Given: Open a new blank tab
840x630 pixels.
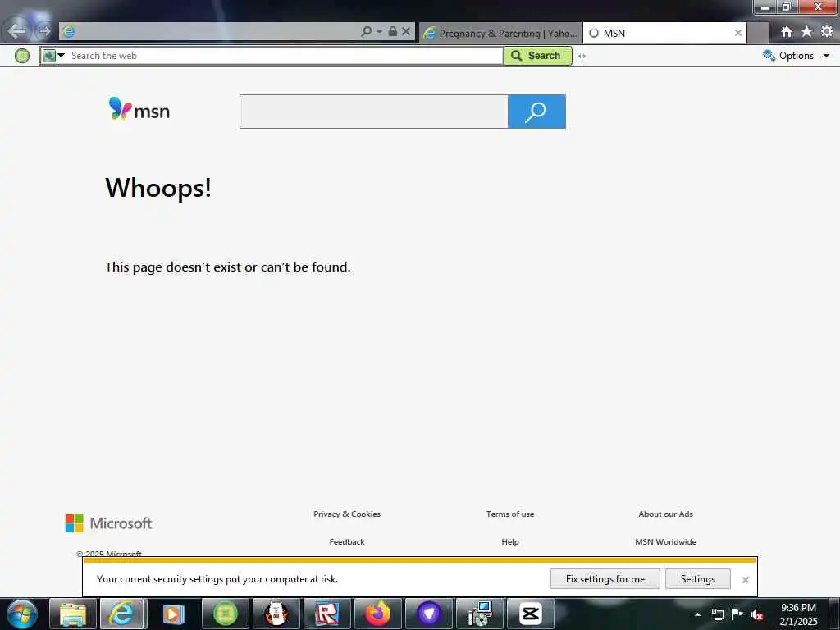Looking at the screenshot, I should point(757,33).
